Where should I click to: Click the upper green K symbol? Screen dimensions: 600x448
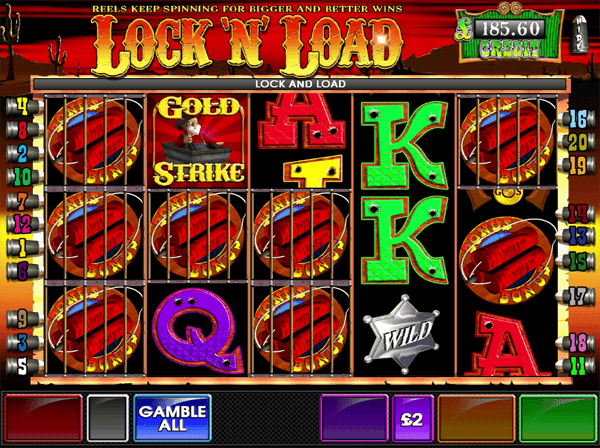[x=403, y=143]
